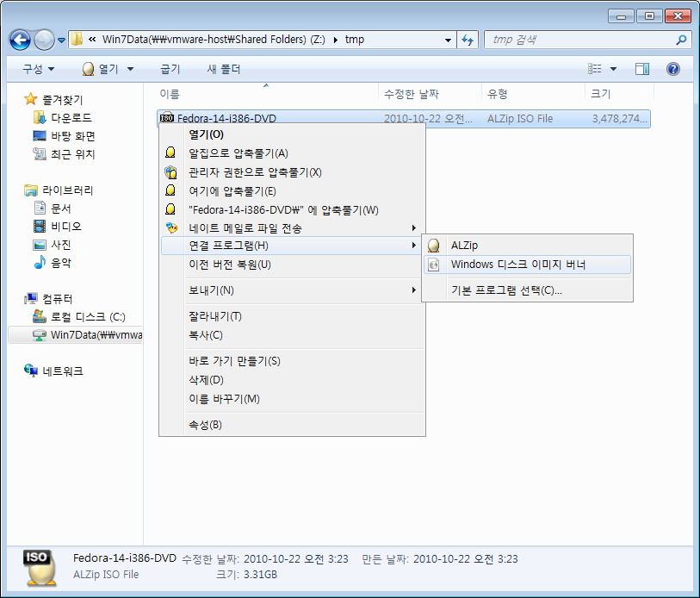Click the « overflow chevron in address bar
Image resolution: width=700 pixels, height=598 pixels.
pyautogui.click(x=92, y=40)
